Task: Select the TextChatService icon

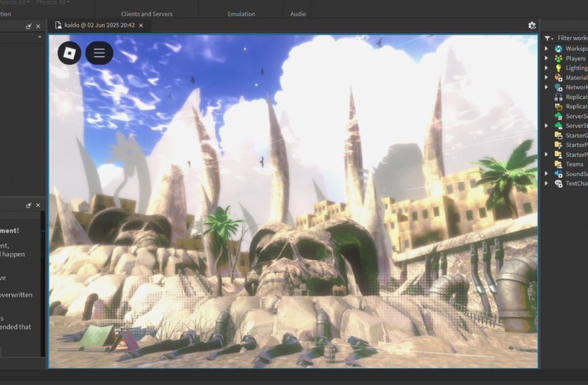Action: (x=558, y=183)
